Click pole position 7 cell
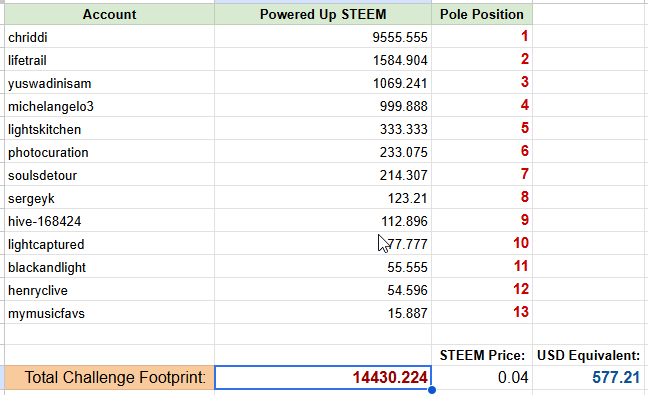Image resolution: width=648 pixels, height=395 pixels. tap(482, 175)
